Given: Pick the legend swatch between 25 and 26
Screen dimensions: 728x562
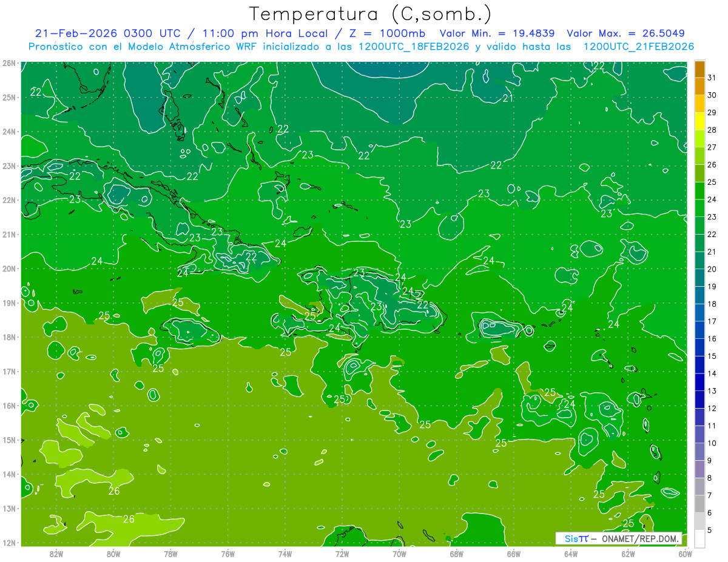Looking at the screenshot, I should click(699, 173).
